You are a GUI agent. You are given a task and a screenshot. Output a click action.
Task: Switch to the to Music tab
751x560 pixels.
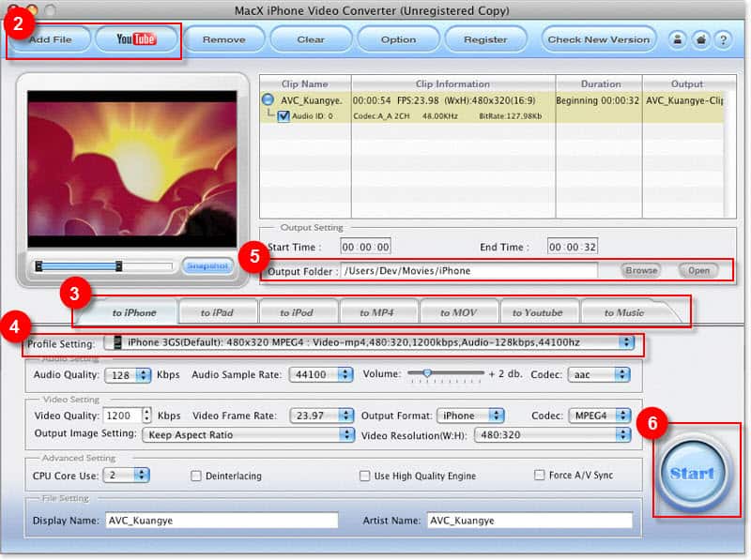tap(624, 312)
